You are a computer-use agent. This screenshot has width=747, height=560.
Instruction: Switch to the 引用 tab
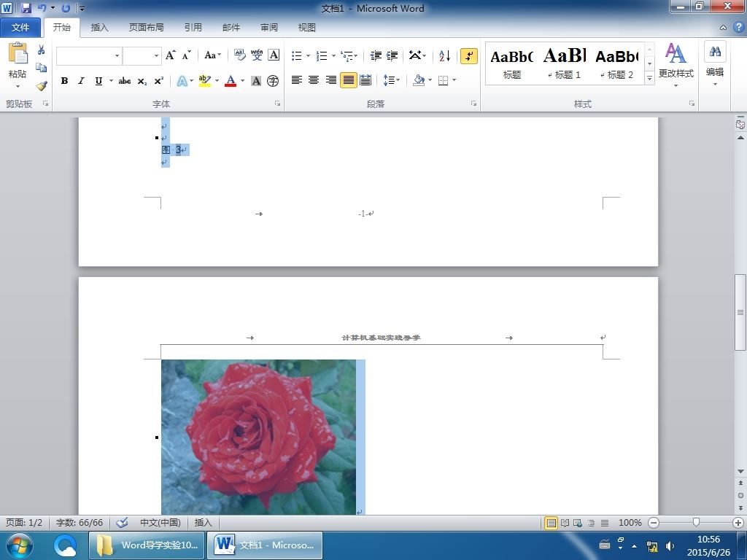(x=193, y=28)
